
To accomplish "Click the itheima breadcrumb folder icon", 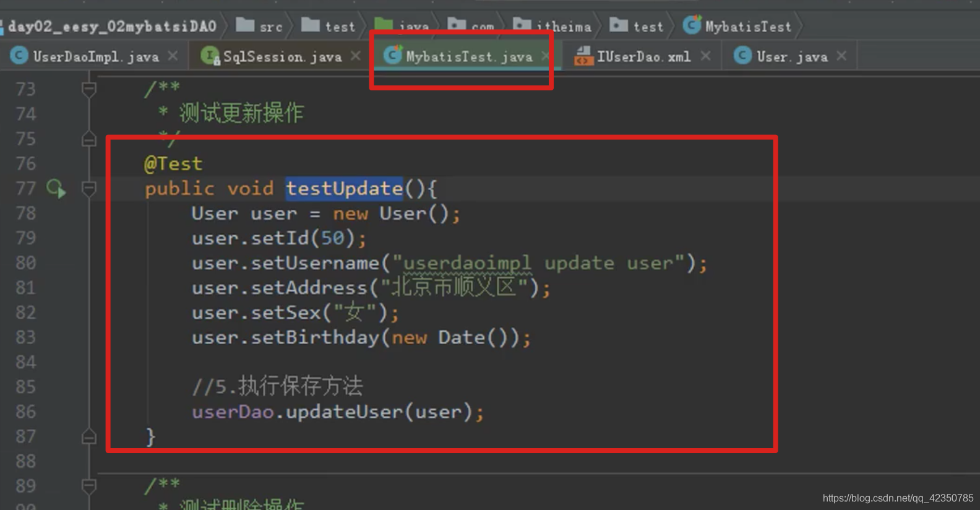I will [522, 25].
